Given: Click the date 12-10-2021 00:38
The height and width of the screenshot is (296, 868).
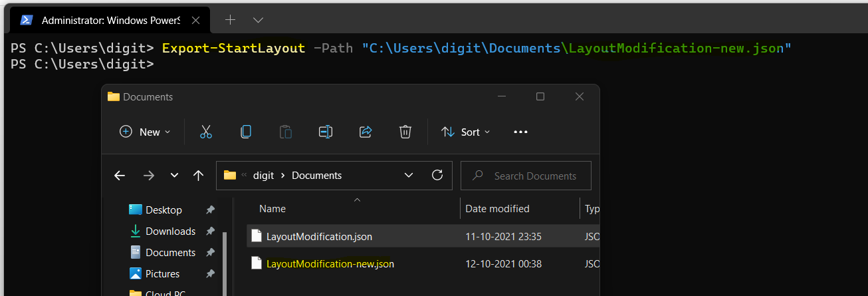Looking at the screenshot, I should click(503, 264).
